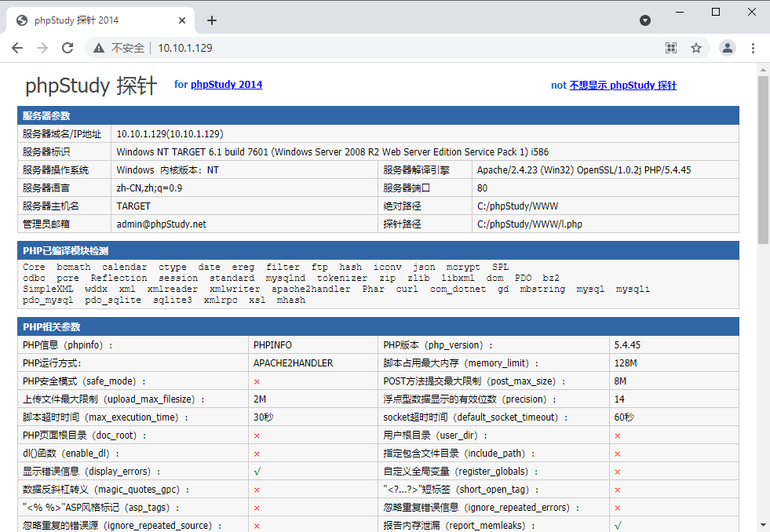This screenshot has height=532, width=770.
Task: Open a new tab with plus button
Action: click(212, 20)
